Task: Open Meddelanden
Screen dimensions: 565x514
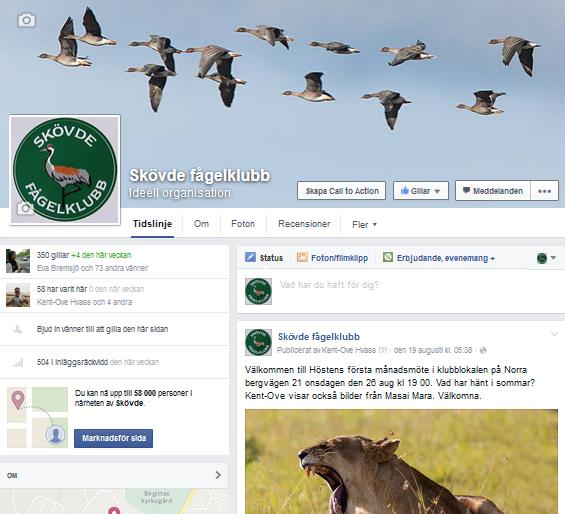Action: click(x=493, y=191)
